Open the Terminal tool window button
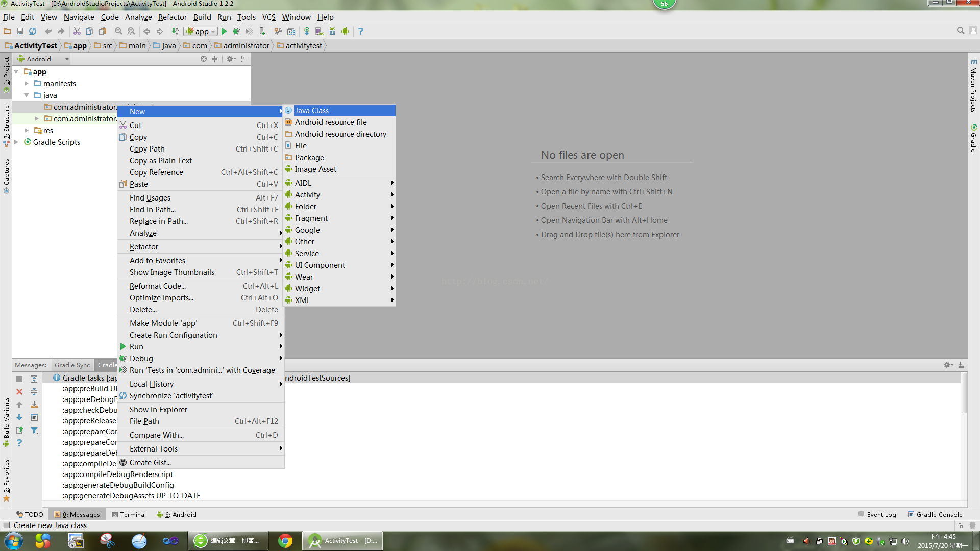The height and width of the screenshot is (551, 980). tap(129, 515)
